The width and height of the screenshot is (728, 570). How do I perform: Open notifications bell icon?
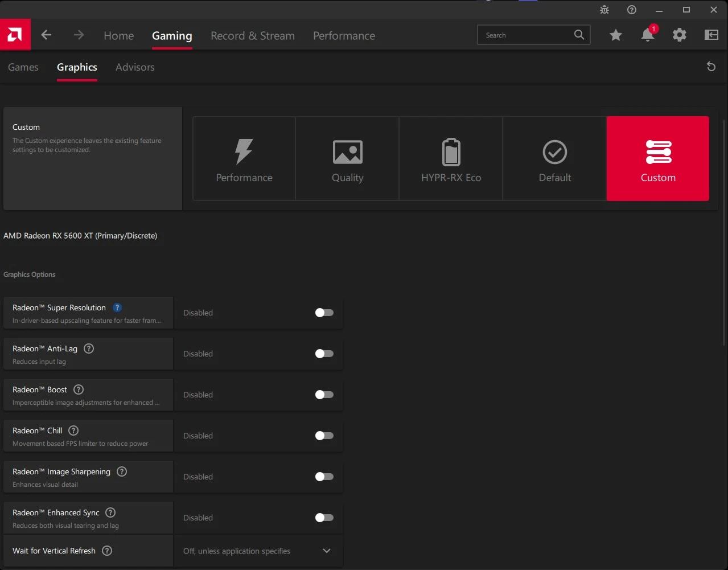click(648, 35)
